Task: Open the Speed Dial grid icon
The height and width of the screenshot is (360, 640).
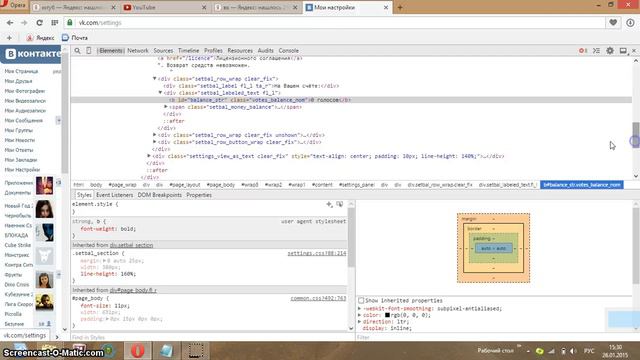Action: pyautogui.click(x=55, y=23)
